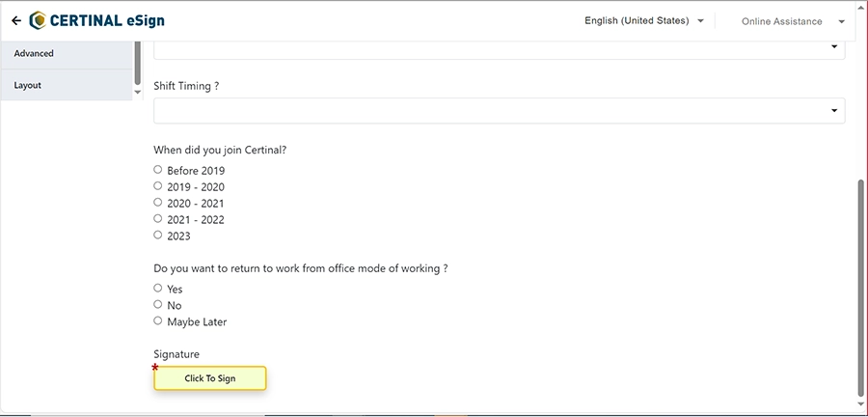Image resolution: width=868 pixels, height=417 pixels.
Task: Click the Click To Sign button
Action: [210, 378]
